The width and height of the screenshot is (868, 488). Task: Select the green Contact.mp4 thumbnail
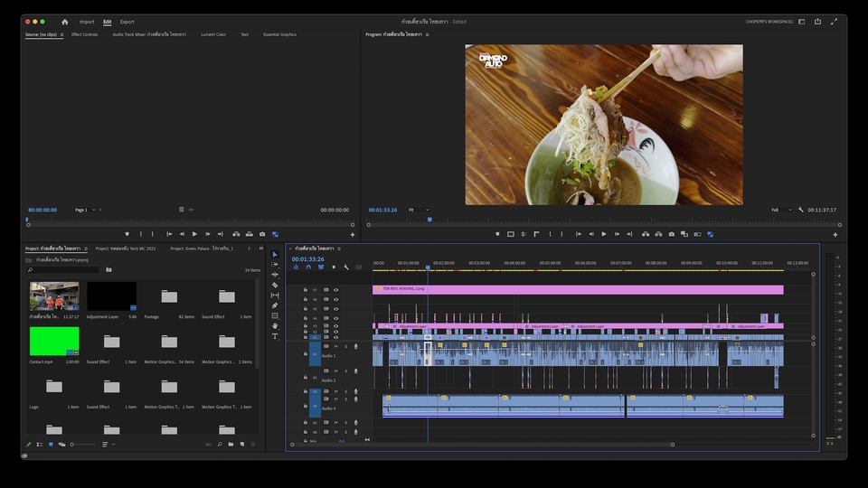[x=54, y=341]
